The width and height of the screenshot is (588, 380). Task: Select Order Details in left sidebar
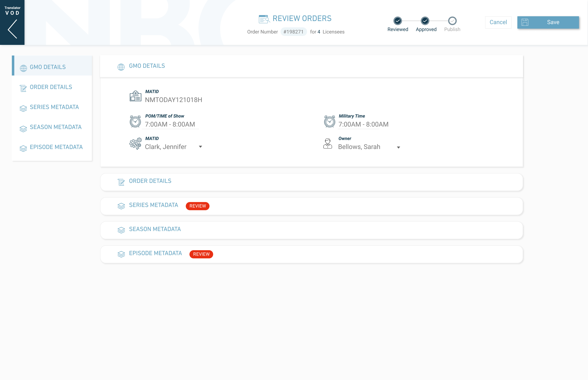pyautogui.click(x=51, y=87)
